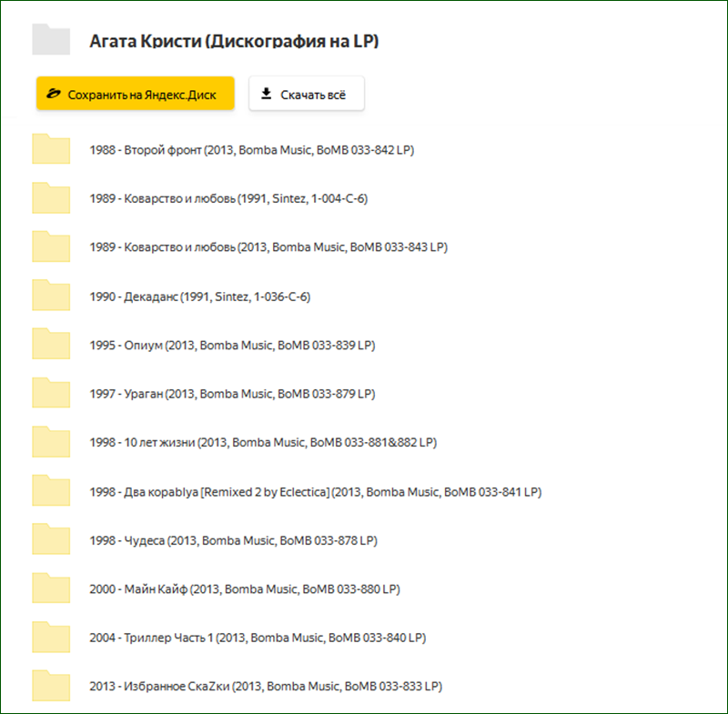Open folder icon for 1998 - 10 лет жизни

[x=51, y=442]
